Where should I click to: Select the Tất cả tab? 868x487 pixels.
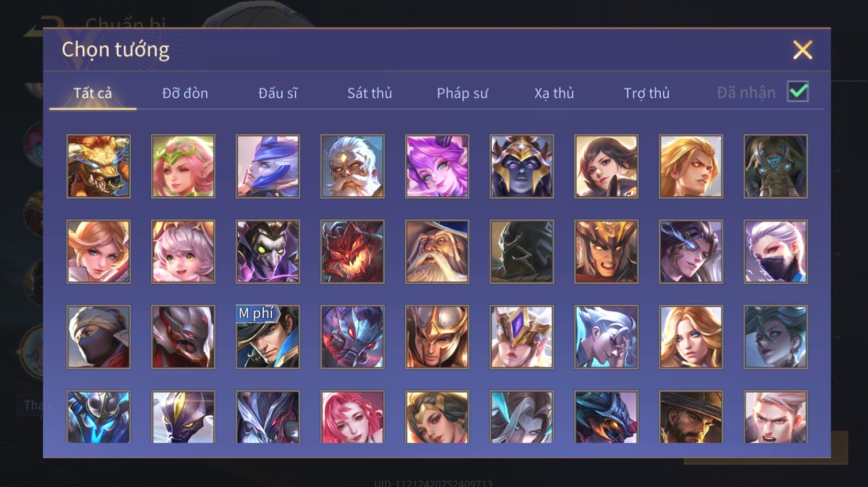pyautogui.click(x=93, y=93)
